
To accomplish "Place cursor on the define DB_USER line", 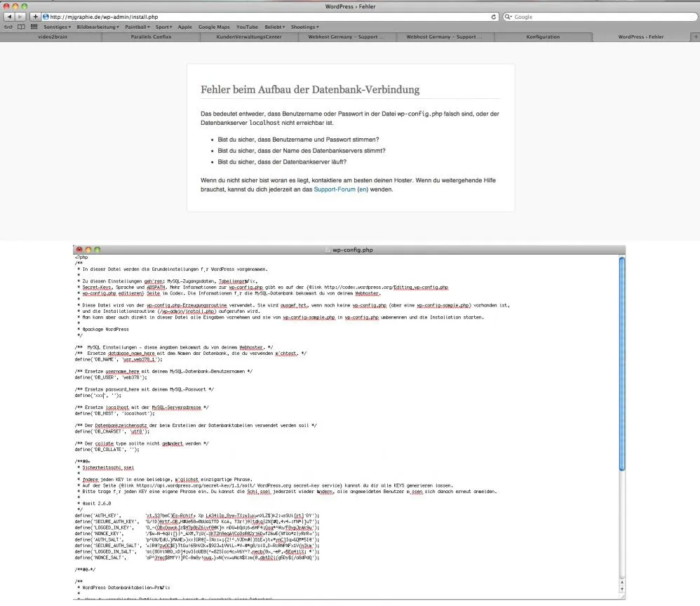I will [111, 377].
